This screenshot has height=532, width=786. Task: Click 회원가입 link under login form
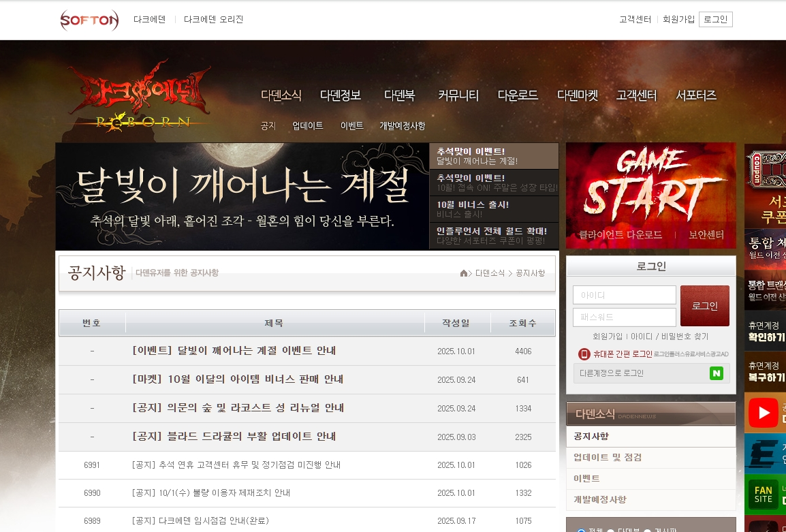point(608,337)
